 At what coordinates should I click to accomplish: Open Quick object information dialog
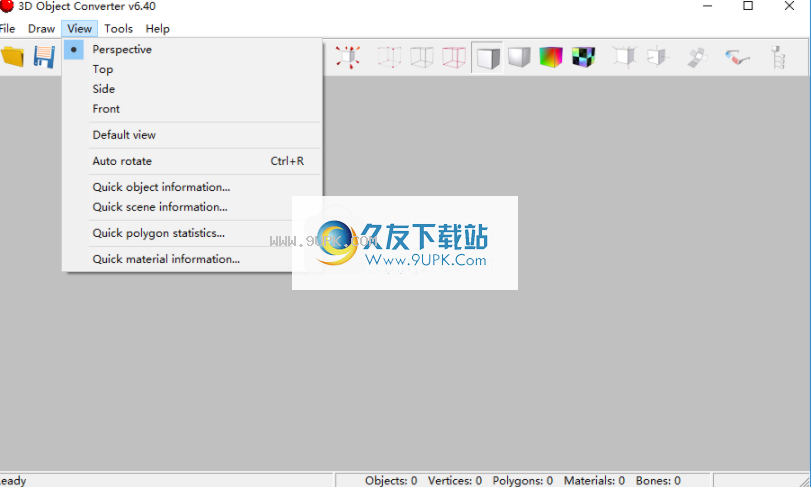point(192,187)
